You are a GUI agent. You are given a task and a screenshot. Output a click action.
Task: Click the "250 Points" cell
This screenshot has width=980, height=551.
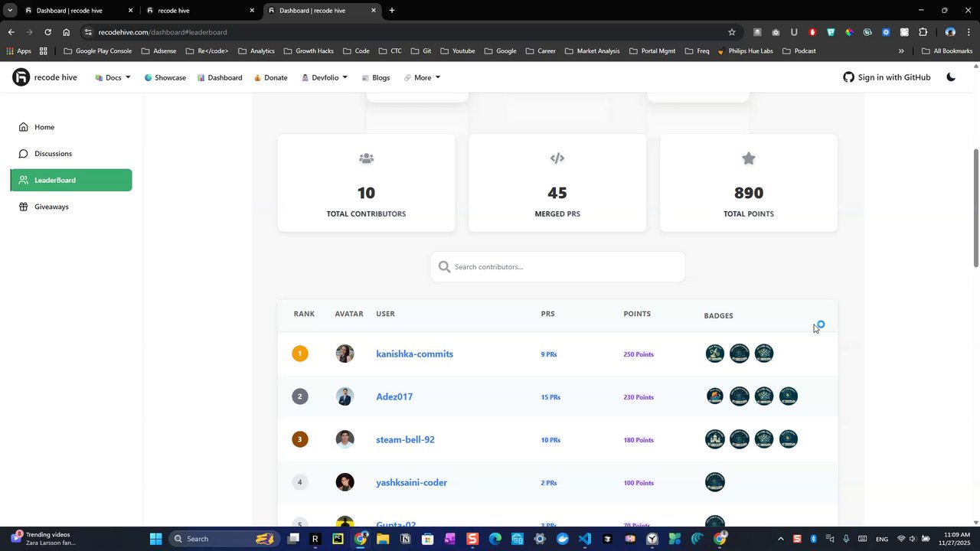639,354
